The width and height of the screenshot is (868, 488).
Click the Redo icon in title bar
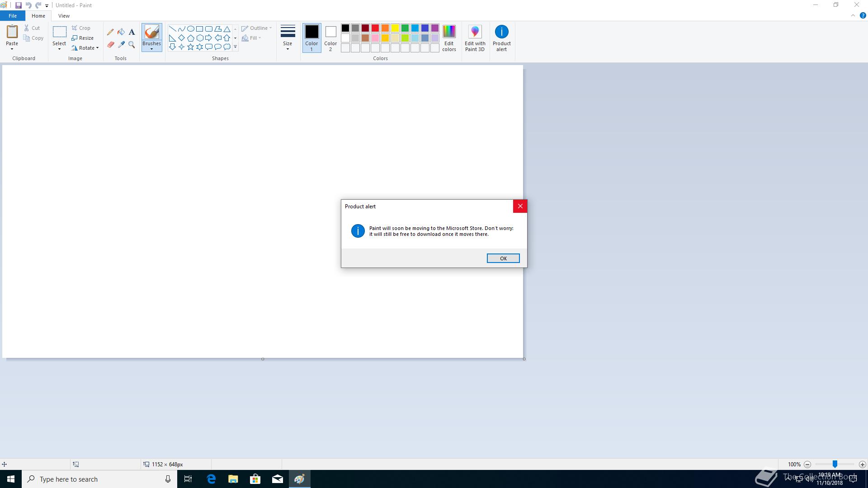38,5
